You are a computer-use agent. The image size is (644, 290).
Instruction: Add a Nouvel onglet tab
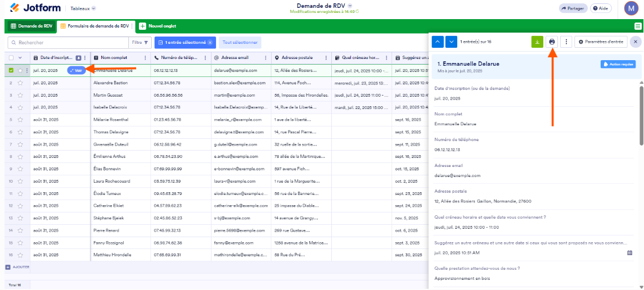[157, 26]
